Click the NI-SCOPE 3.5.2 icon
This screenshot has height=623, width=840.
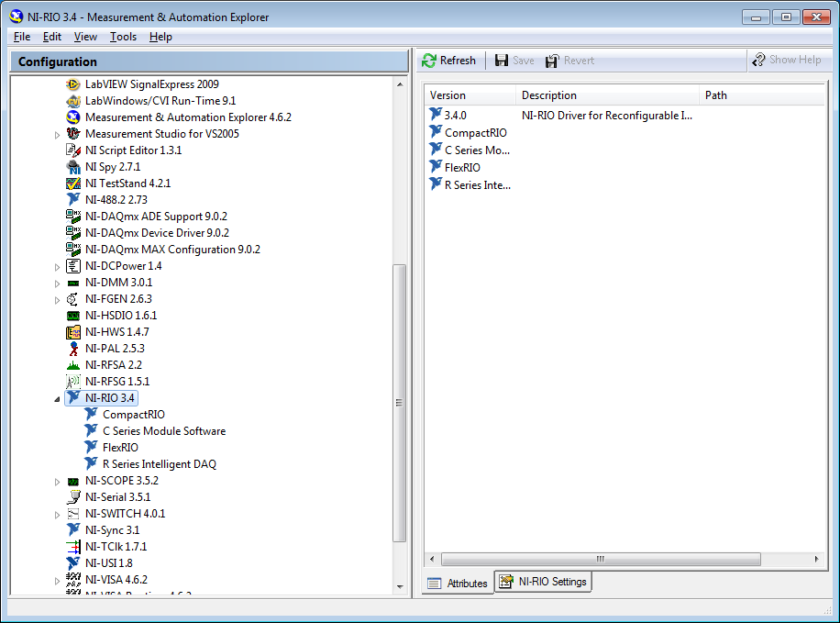72,481
